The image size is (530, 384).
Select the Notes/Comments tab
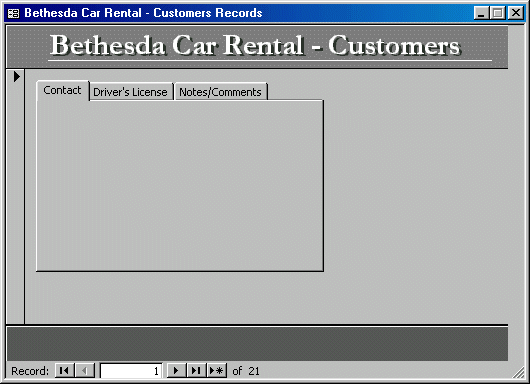click(221, 92)
